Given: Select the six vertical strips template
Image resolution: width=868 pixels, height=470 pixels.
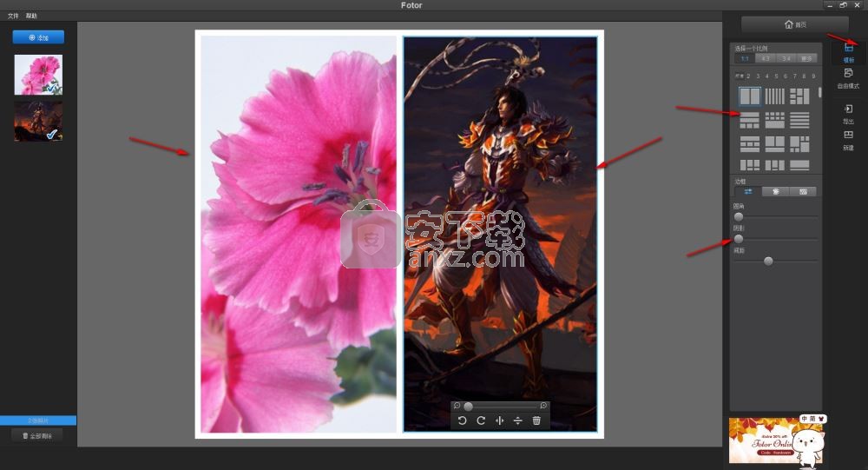Looking at the screenshot, I should (x=774, y=96).
